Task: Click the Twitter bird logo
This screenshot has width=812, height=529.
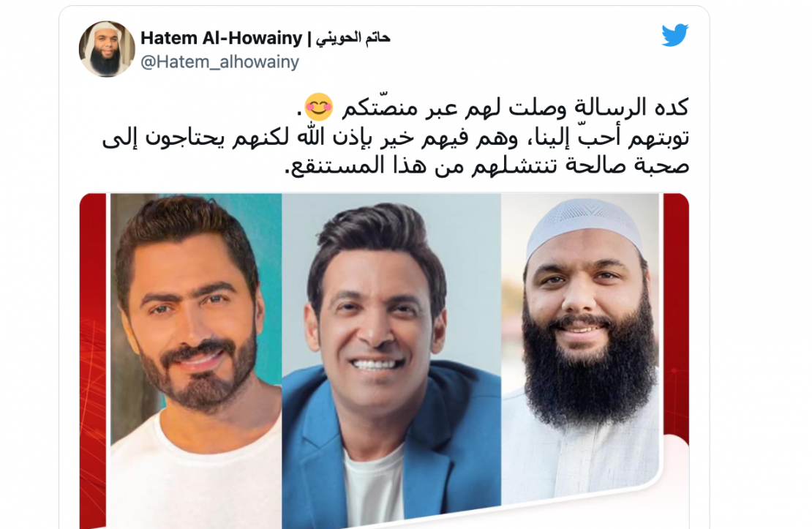Action: click(674, 34)
